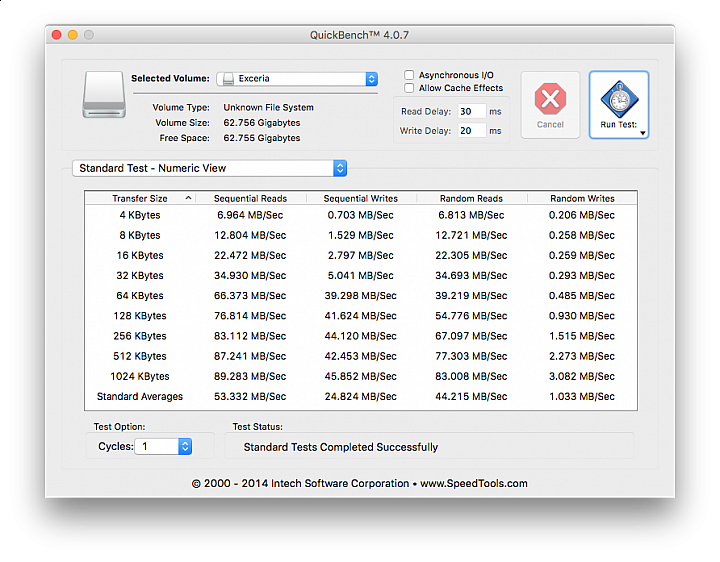Select the 4 KBytes row label
This screenshot has width=720, height=562.
(140, 215)
